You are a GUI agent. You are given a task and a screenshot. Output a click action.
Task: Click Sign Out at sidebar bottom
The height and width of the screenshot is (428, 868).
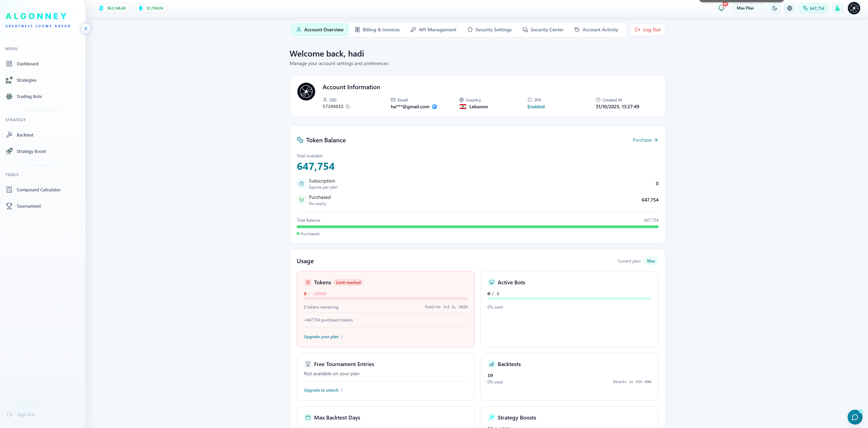click(21, 414)
